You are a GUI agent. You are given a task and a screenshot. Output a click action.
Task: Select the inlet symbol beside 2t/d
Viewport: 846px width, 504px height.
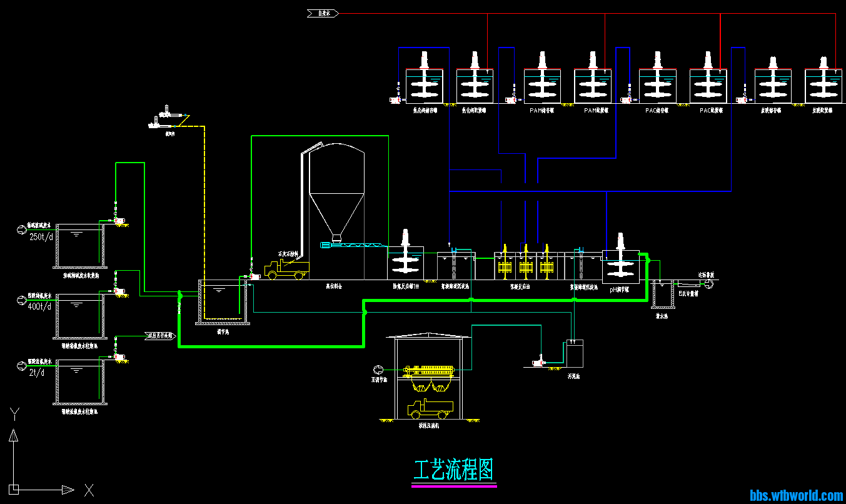21,365
